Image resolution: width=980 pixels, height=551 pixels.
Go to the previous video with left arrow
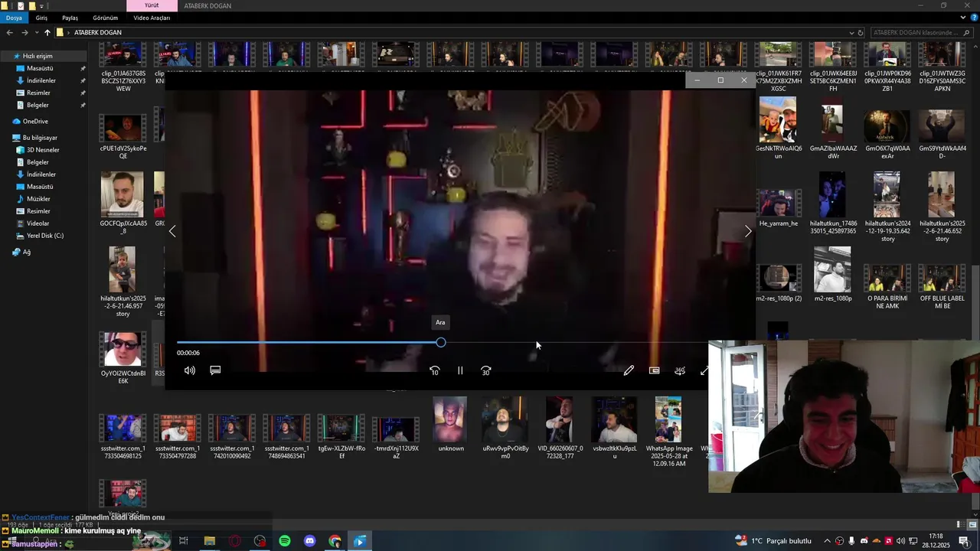click(172, 231)
